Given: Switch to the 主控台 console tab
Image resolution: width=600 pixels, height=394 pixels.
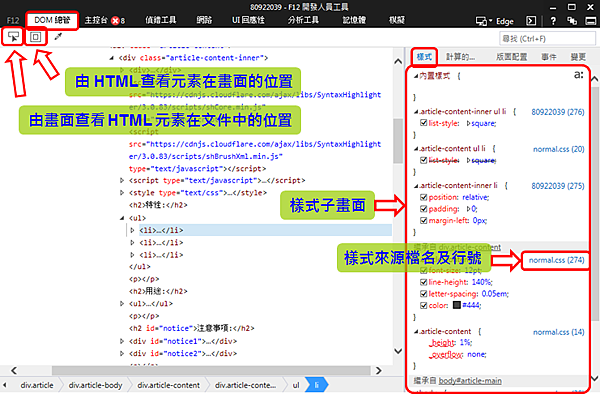Looking at the screenshot, I should (96, 20).
